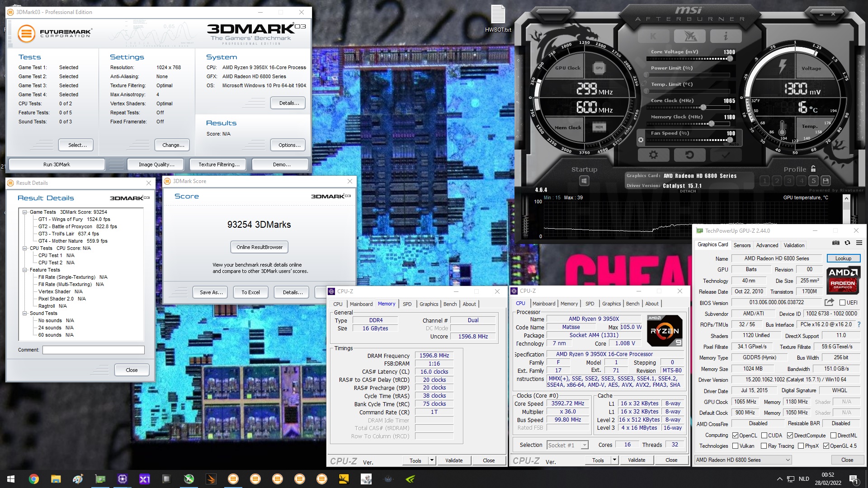Toggle the DirectCompute checkbox in GPU-Z
868x488 pixels.
[790, 436]
